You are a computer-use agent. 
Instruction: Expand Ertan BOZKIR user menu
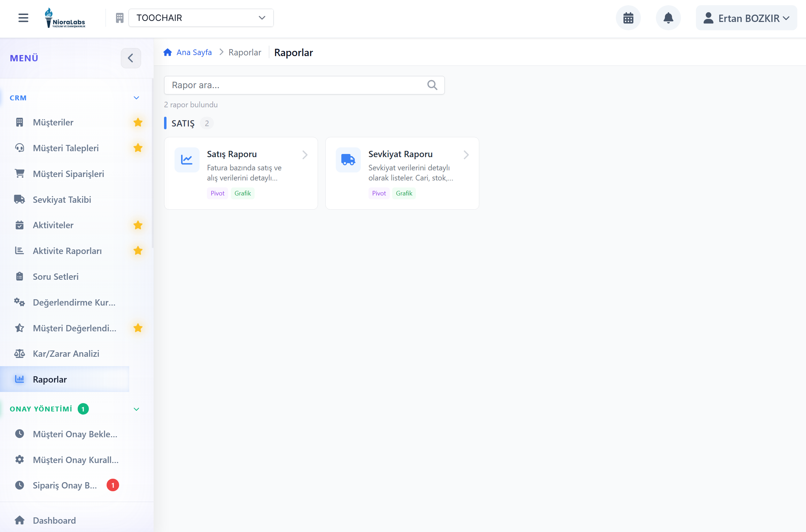click(746, 18)
